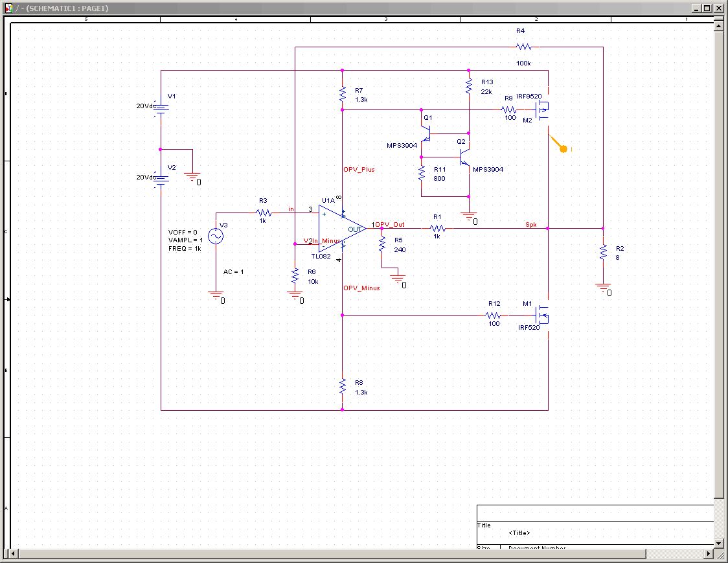Click the horizontal scrollbar right arrow
728x563 pixels.
[708, 555]
